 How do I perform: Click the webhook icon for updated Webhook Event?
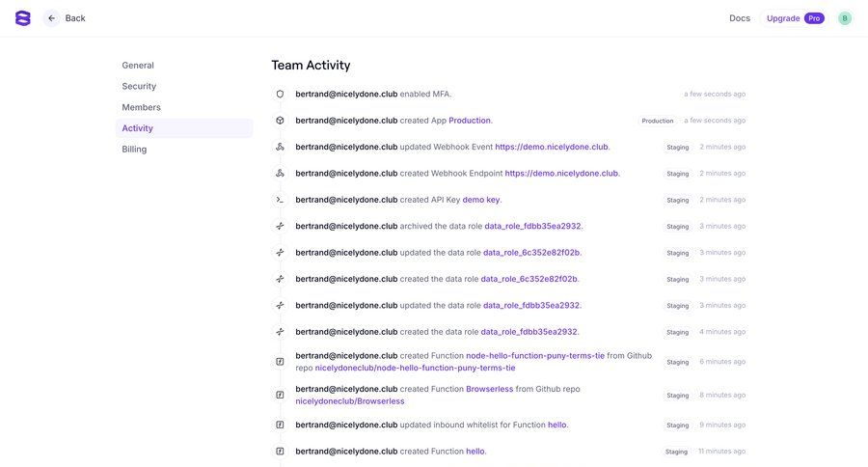click(280, 147)
